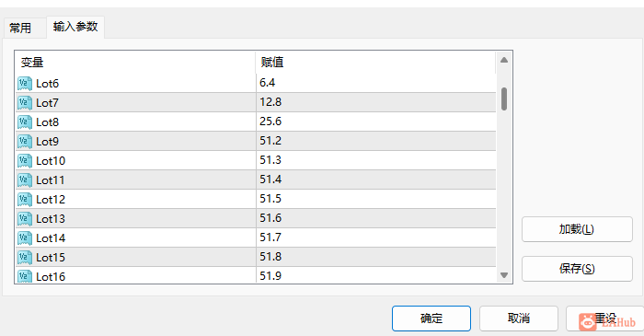Select the Lot12 row name

click(x=51, y=200)
